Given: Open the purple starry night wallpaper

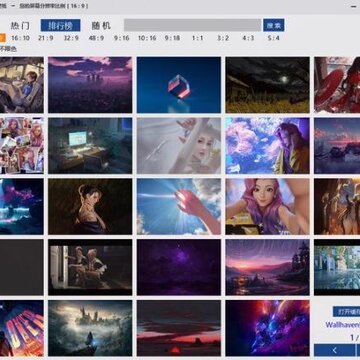Looking at the screenshot, I should (179, 267).
